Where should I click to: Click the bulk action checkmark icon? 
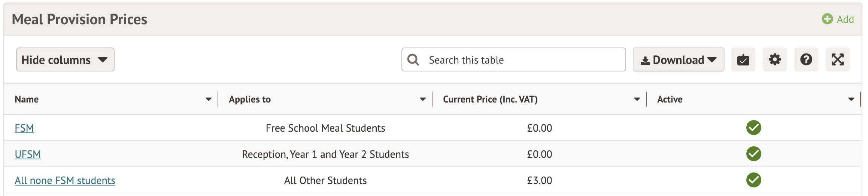743,60
